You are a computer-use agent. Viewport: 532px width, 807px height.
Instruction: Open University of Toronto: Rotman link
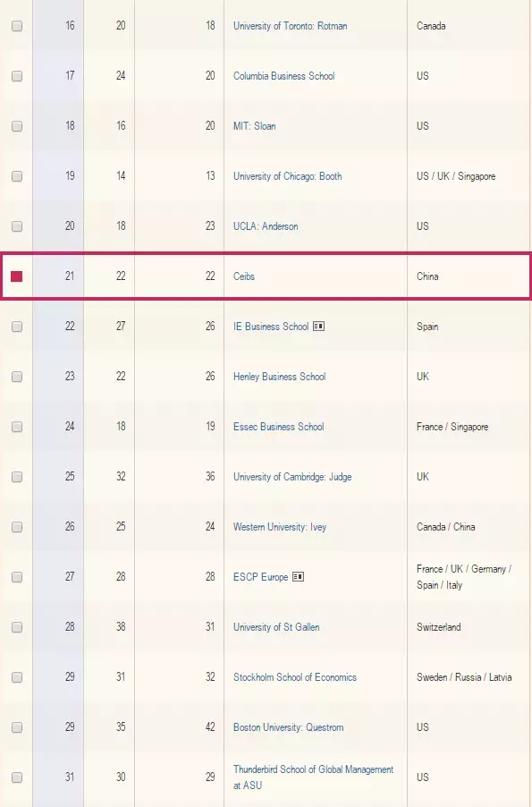291,26
